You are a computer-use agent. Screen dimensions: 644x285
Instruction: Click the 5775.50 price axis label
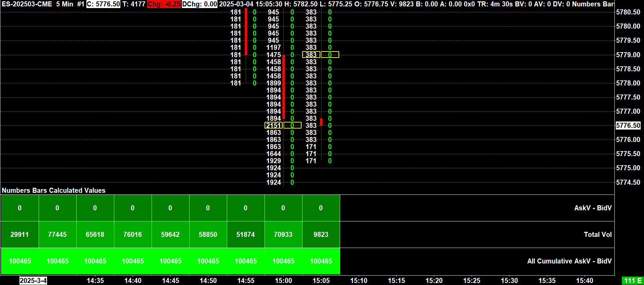[628, 154]
